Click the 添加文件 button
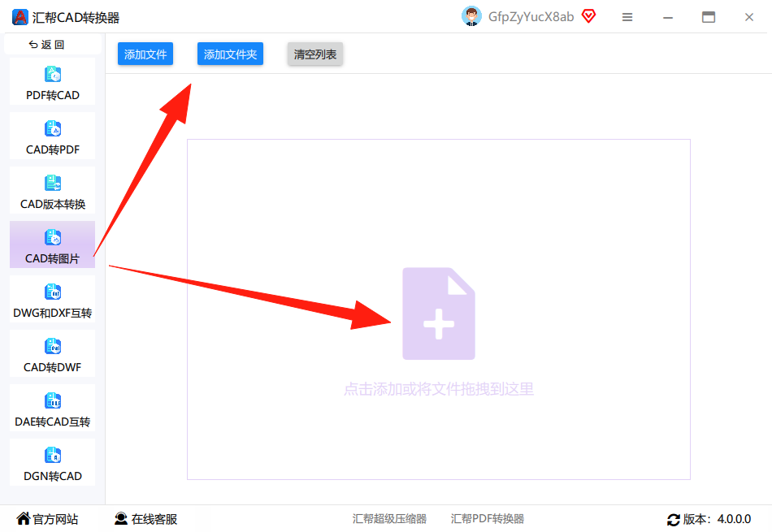Screen dimensions: 772x532 tap(145, 54)
